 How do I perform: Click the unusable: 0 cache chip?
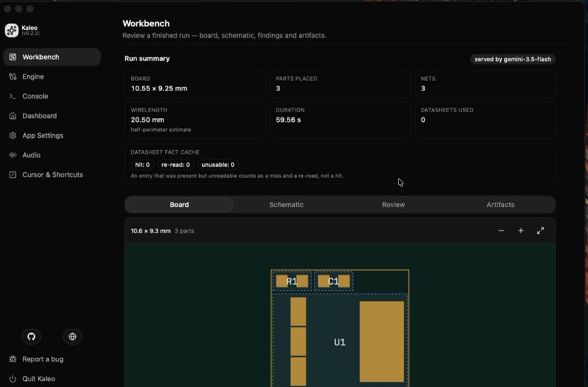point(218,165)
